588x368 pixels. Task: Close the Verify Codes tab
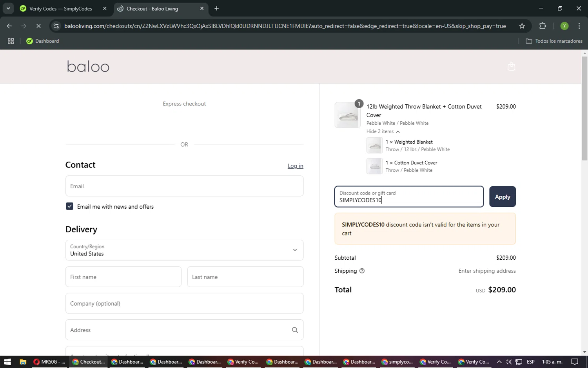pos(104,8)
